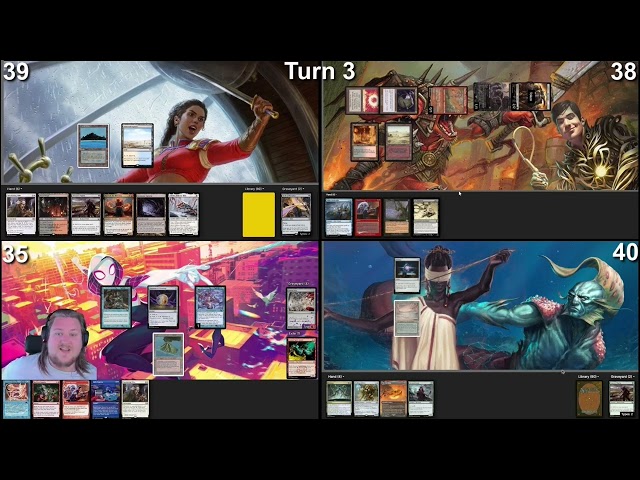Select the fiery land card on the 38-life battlefield
The image size is (640, 480).
tap(364, 142)
